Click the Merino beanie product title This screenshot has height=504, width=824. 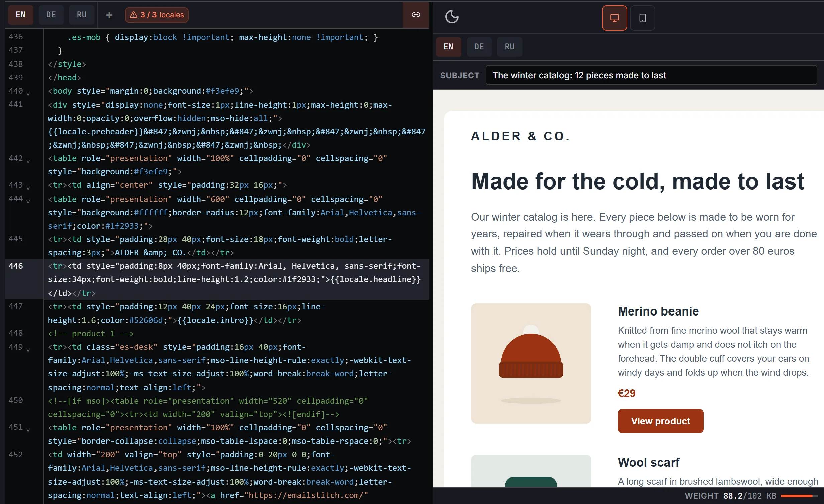(x=658, y=311)
